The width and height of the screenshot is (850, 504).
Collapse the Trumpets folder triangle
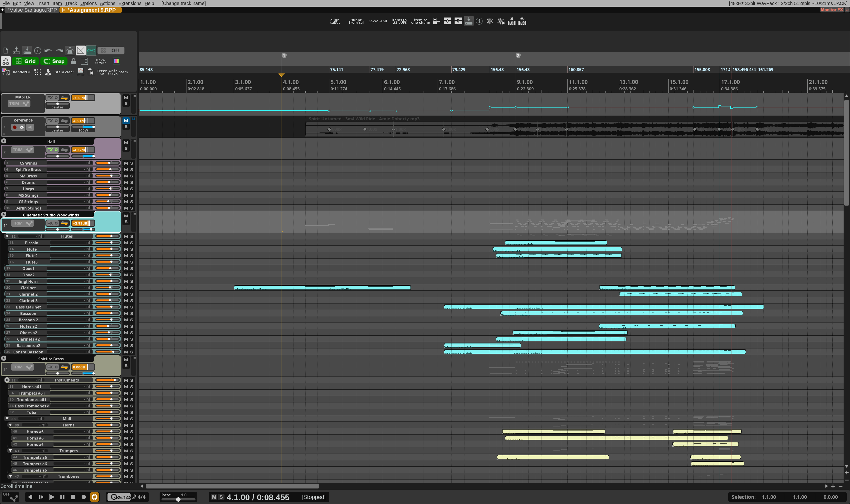pyautogui.click(x=10, y=451)
